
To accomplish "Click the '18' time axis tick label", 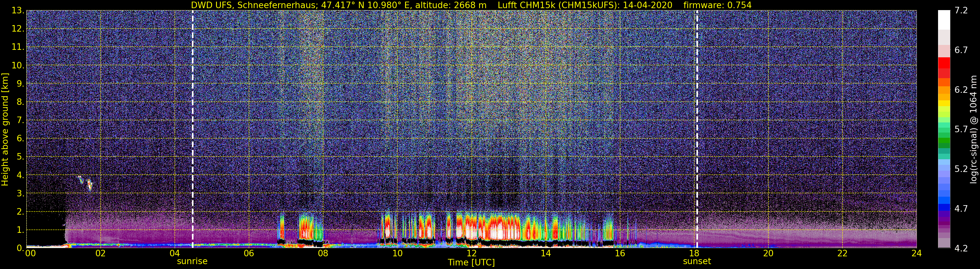I will click(694, 253).
